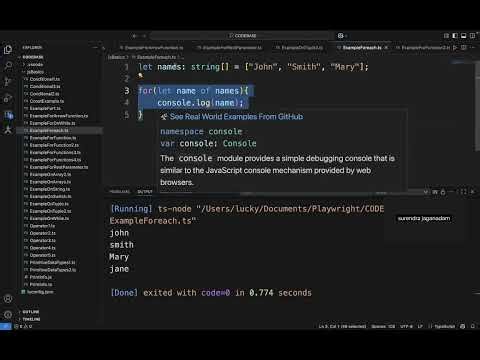This screenshot has height=360, width=480.
Task: Click the editor vertical scrollbar
Action: pos(477,107)
